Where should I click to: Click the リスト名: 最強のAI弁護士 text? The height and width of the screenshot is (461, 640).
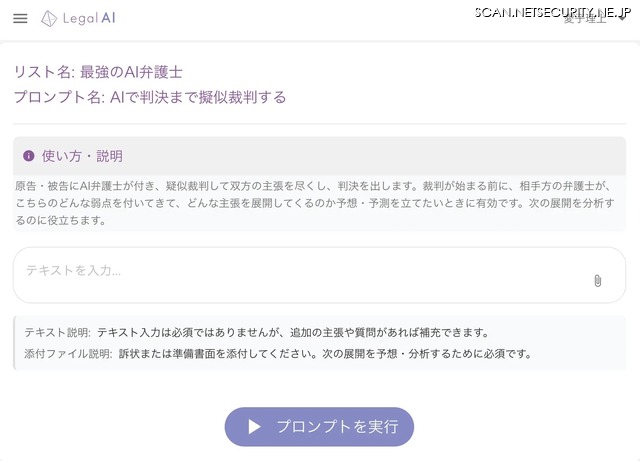coord(98,72)
